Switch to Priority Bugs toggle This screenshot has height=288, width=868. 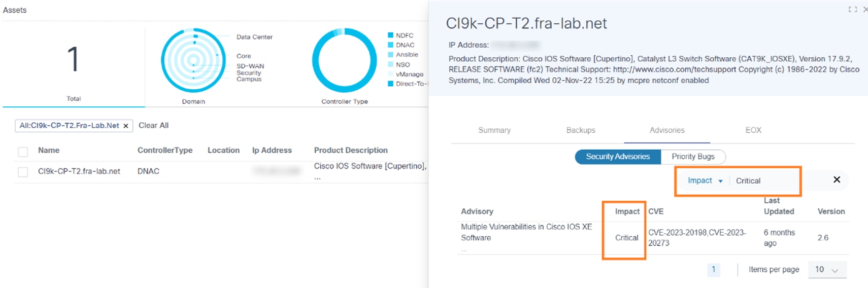coord(693,157)
